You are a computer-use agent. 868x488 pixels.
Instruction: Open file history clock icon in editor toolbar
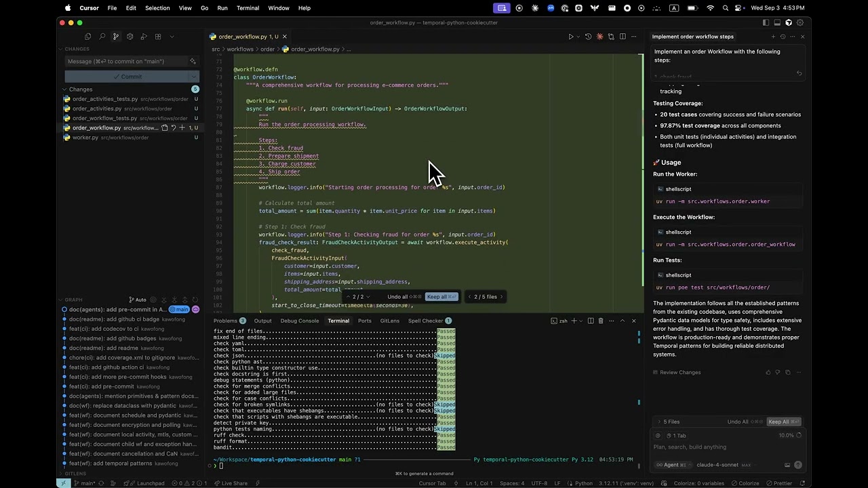pos(588,37)
